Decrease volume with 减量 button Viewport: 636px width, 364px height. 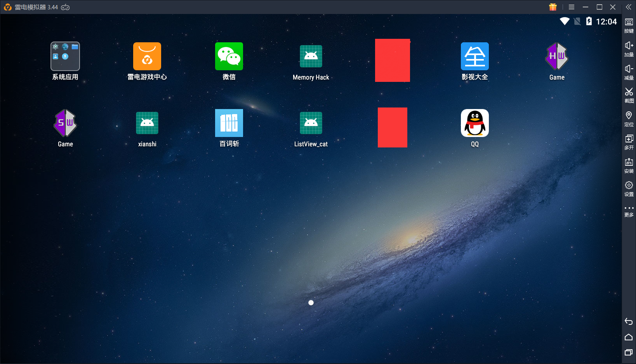(x=629, y=73)
